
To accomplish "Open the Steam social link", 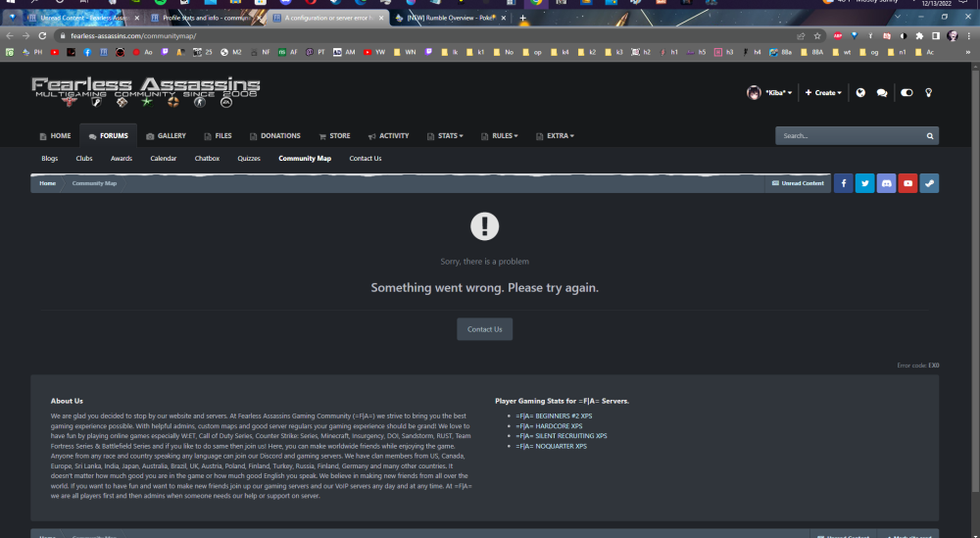I will click(x=929, y=183).
